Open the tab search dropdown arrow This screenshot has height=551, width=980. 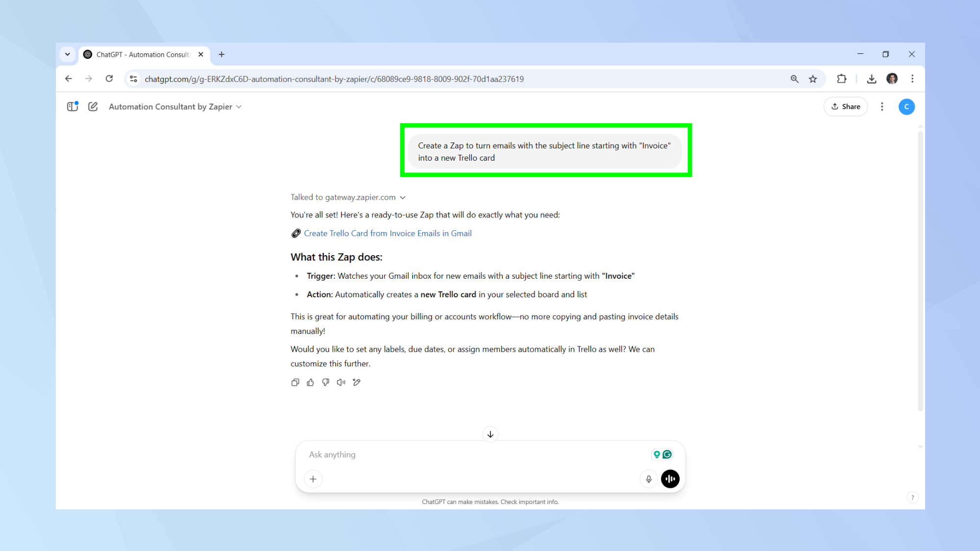(68, 54)
